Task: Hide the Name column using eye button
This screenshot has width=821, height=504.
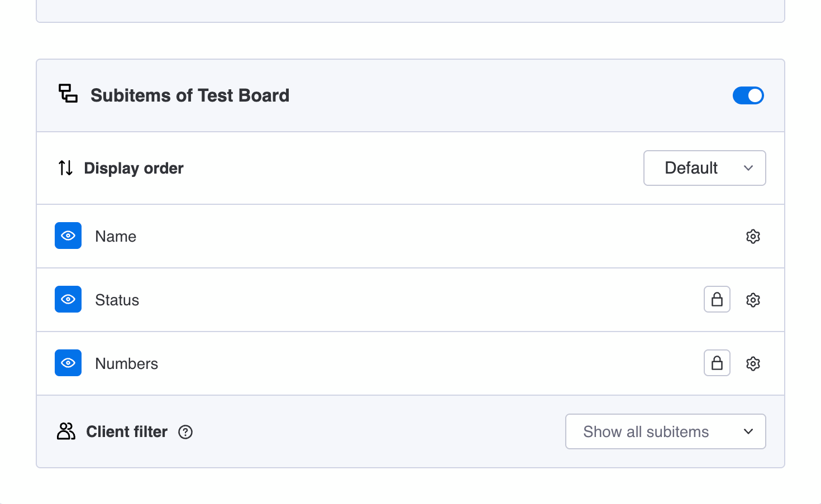Action: pos(68,236)
